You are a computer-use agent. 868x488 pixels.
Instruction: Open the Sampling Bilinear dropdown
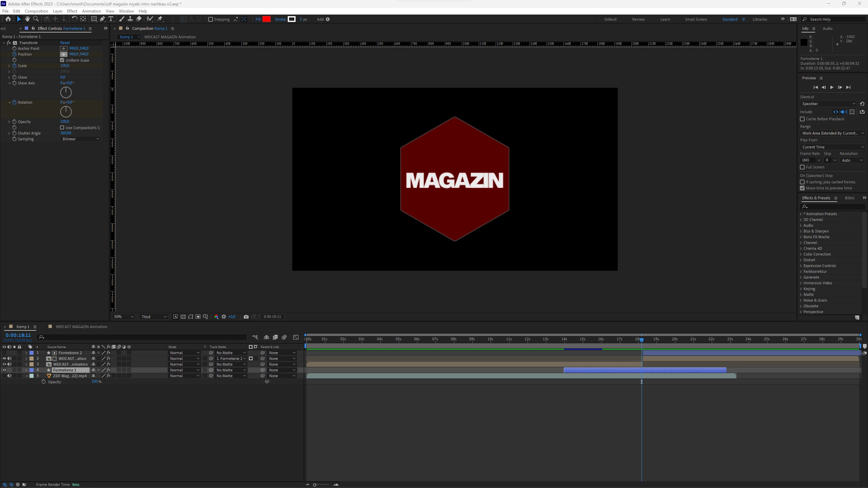[x=81, y=139]
